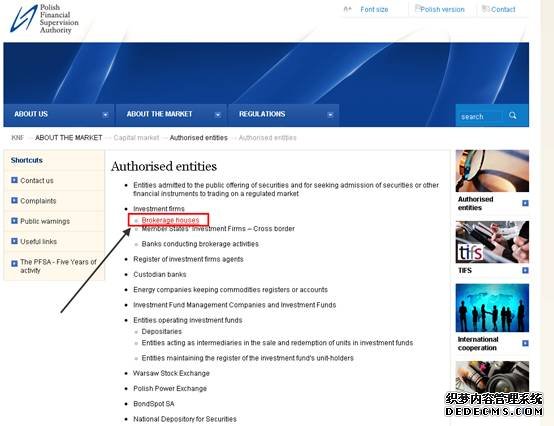Image resolution: width=554 pixels, height=426 pixels.
Task: Click the arrow icon beside Contact us
Action: pos(14,180)
